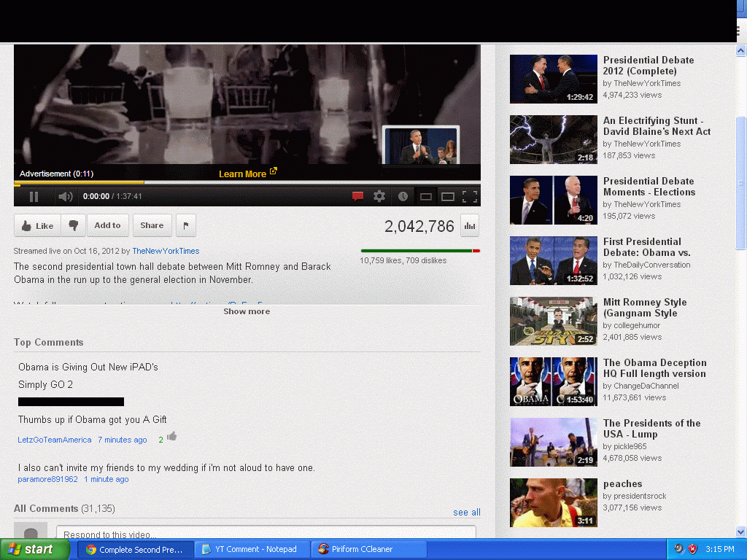Viewport: 747px width, 560px height.
Task: Open Presidential Debate Moments - Elections thumbnail
Action: tap(554, 200)
